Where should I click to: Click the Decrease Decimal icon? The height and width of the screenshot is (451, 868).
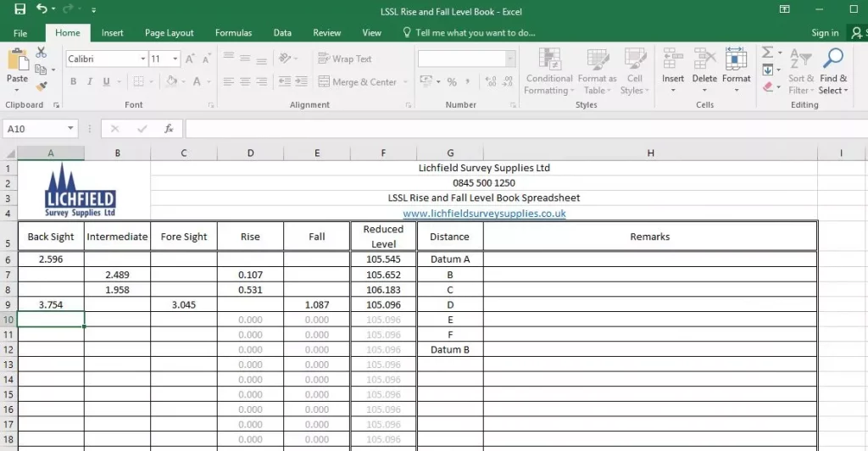point(508,82)
